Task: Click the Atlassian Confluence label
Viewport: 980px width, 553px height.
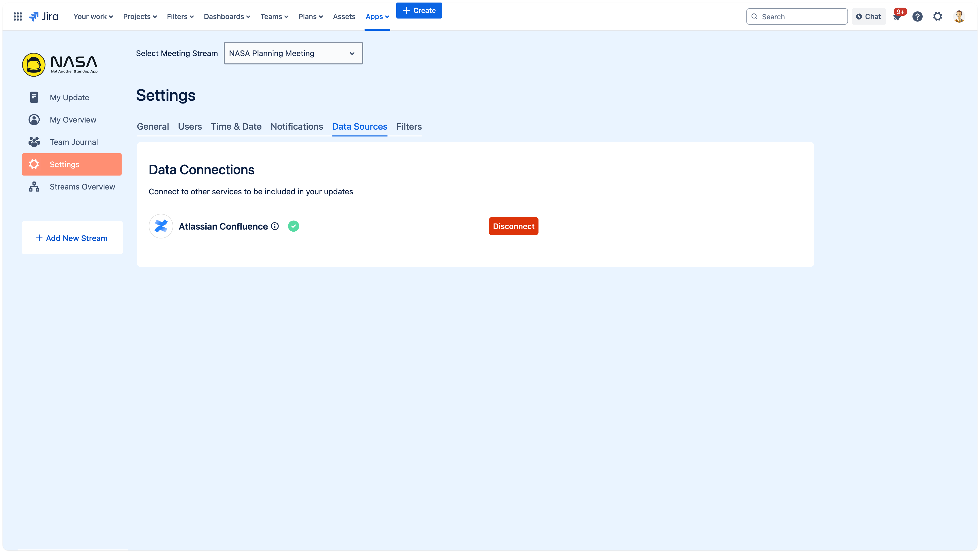Action: coord(223,226)
